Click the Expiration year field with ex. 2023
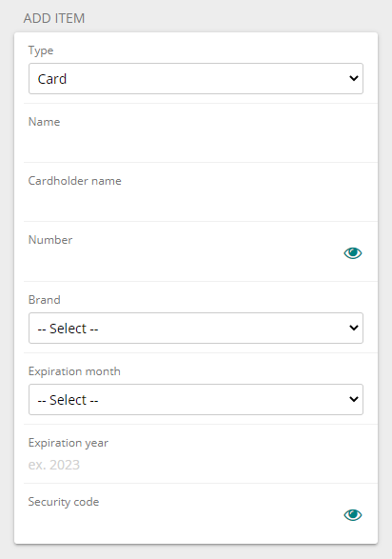392x559 pixels. click(196, 465)
